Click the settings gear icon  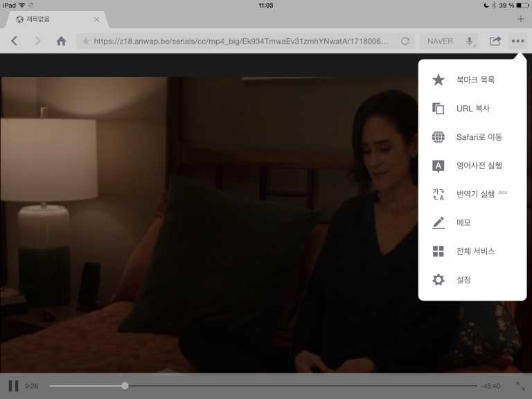[438, 280]
